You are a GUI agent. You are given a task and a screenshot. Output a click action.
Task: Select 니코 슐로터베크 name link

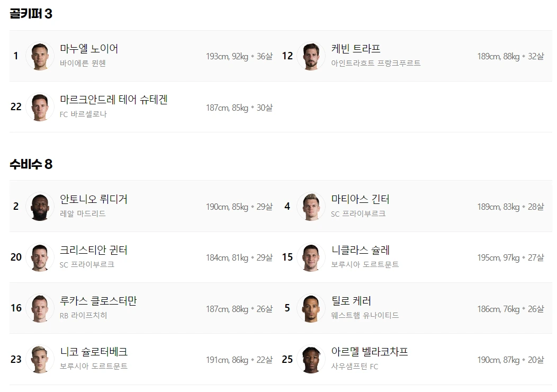point(93,352)
